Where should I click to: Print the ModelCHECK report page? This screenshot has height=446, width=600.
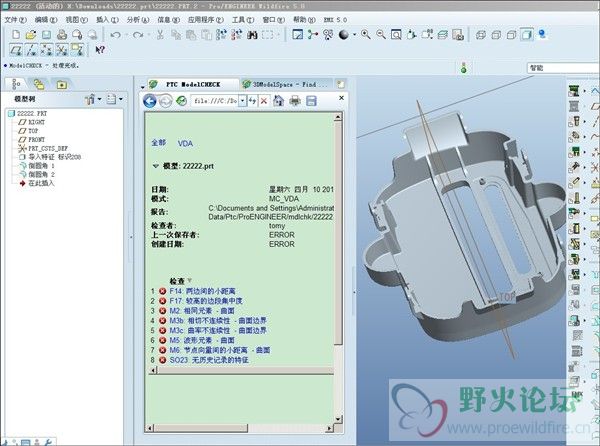(x=295, y=101)
